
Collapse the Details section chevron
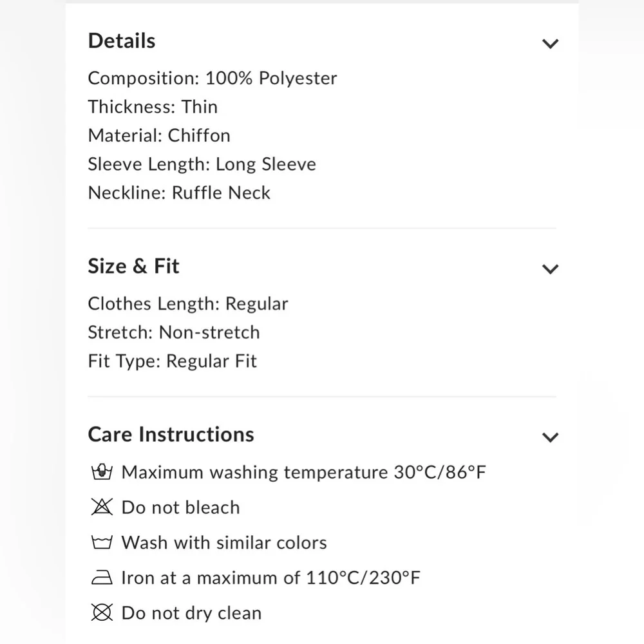[x=550, y=44]
